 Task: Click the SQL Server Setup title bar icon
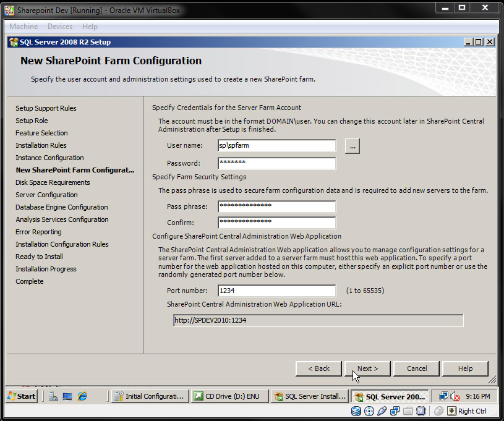click(x=14, y=42)
